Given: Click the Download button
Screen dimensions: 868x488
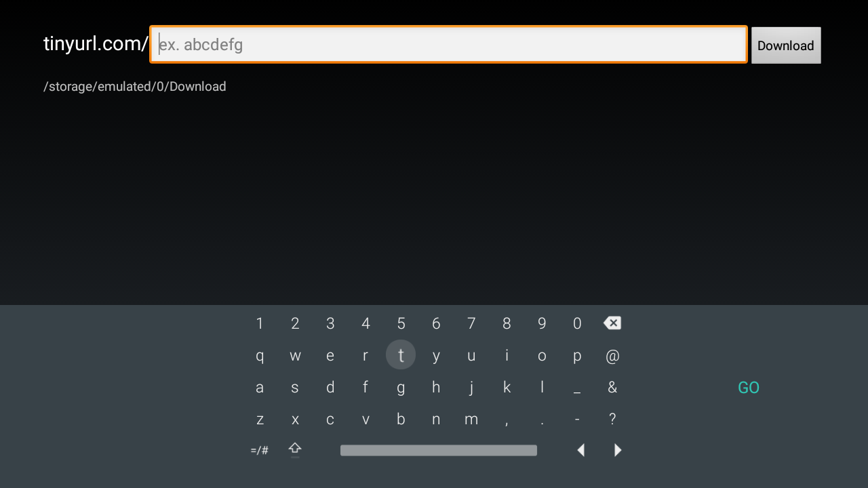Looking at the screenshot, I should click(786, 45).
